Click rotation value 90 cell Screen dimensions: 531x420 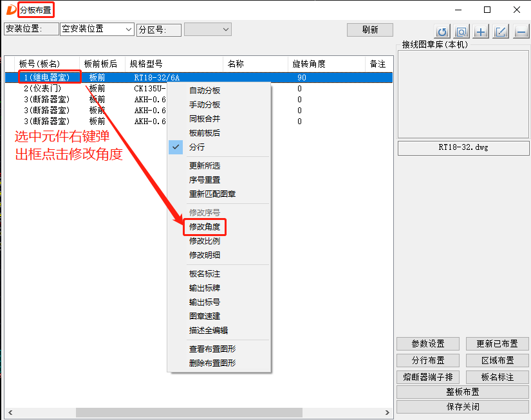302,78
